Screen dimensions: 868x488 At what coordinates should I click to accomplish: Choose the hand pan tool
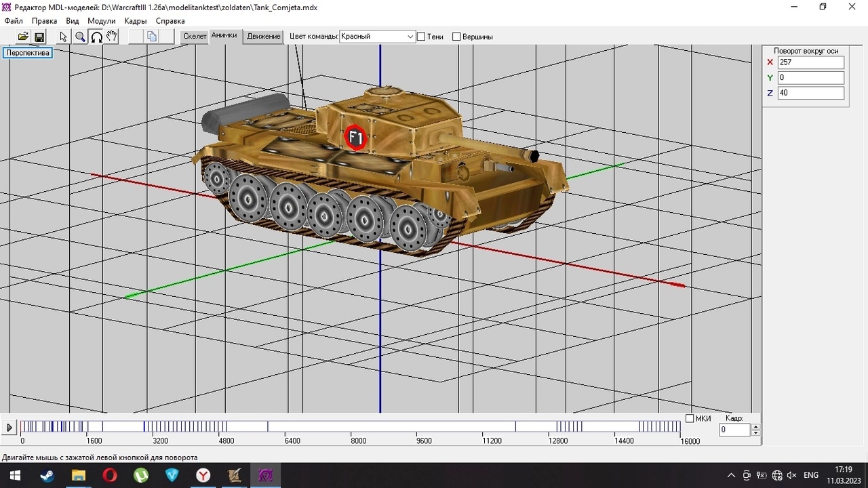(112, 37)
